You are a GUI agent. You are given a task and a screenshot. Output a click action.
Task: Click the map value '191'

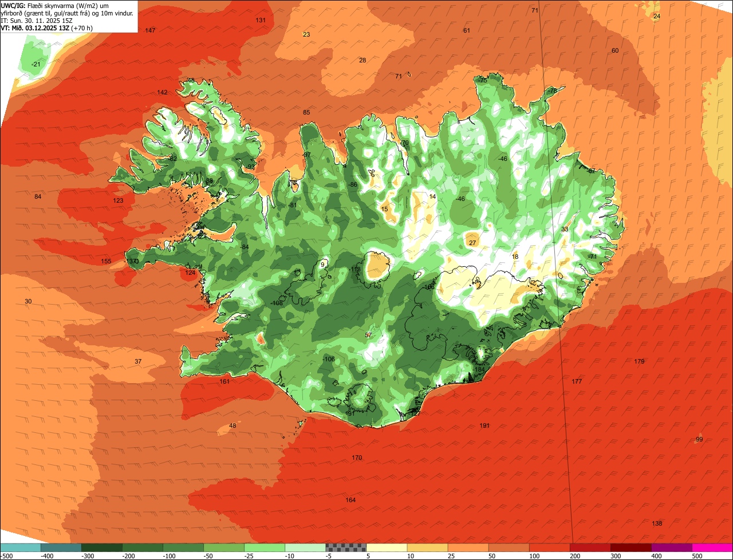point(484,425)
